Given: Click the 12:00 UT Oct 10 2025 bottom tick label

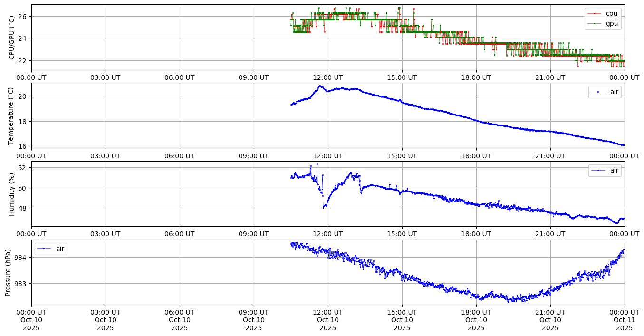Looking at the screenshot, I should point(327,320).
